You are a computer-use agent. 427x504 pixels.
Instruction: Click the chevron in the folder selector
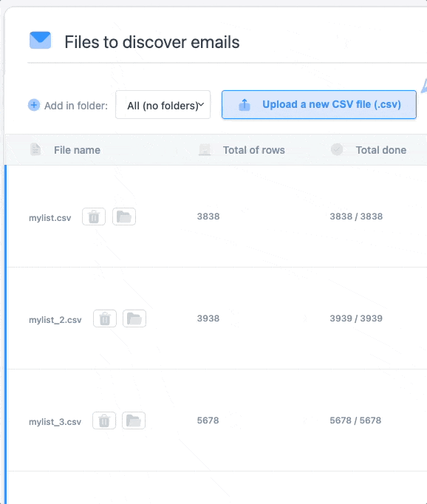[x=202, y=104]
